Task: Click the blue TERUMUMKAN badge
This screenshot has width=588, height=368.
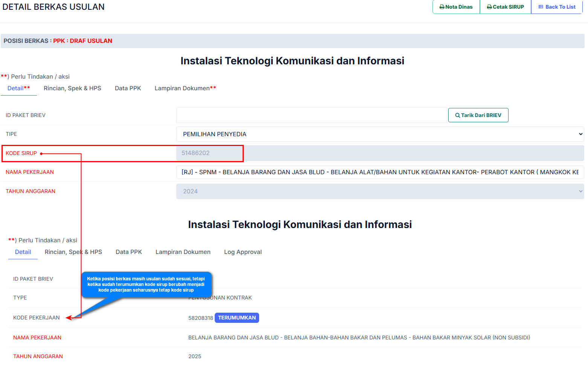Action: click(237, 318)
